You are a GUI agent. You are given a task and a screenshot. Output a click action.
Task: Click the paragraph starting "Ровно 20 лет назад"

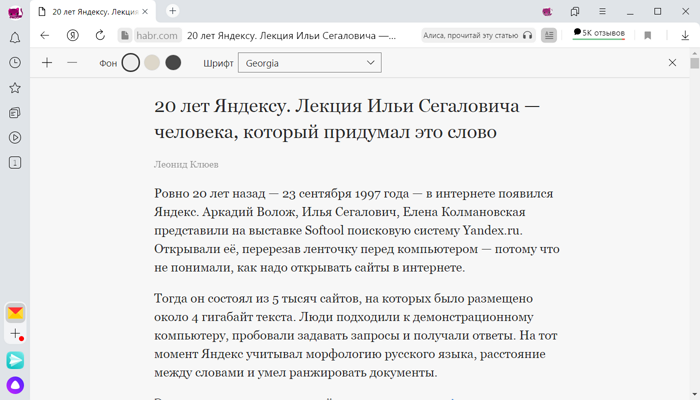point(357,230)
